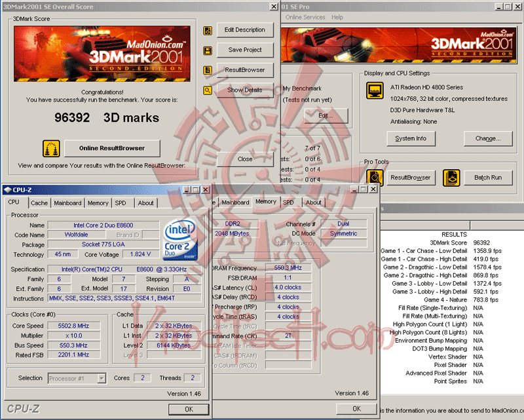Image resolution: width=524 pixels, height=420 pixels.
Task: Open the Online Services menu
Action: point(305,17)
